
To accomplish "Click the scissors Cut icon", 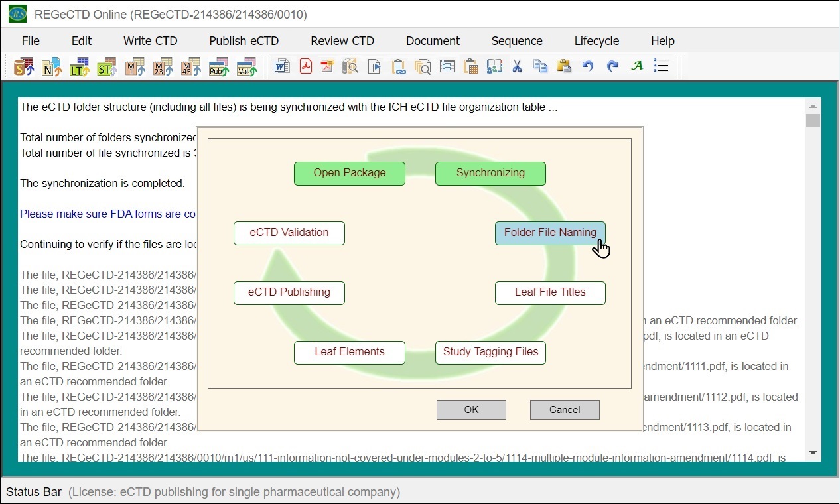I will pos(518,66).
